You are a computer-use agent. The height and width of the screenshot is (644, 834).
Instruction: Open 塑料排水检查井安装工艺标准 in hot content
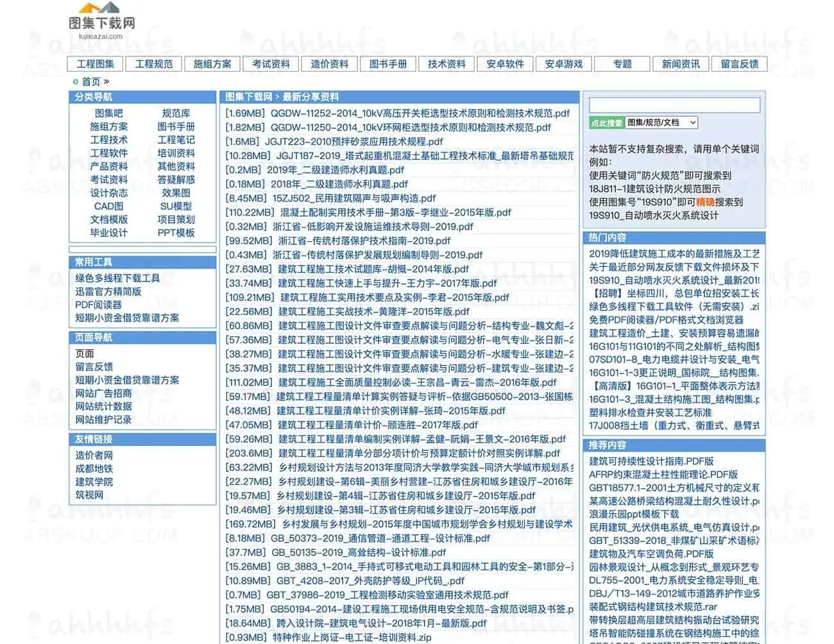click(650, 412)
